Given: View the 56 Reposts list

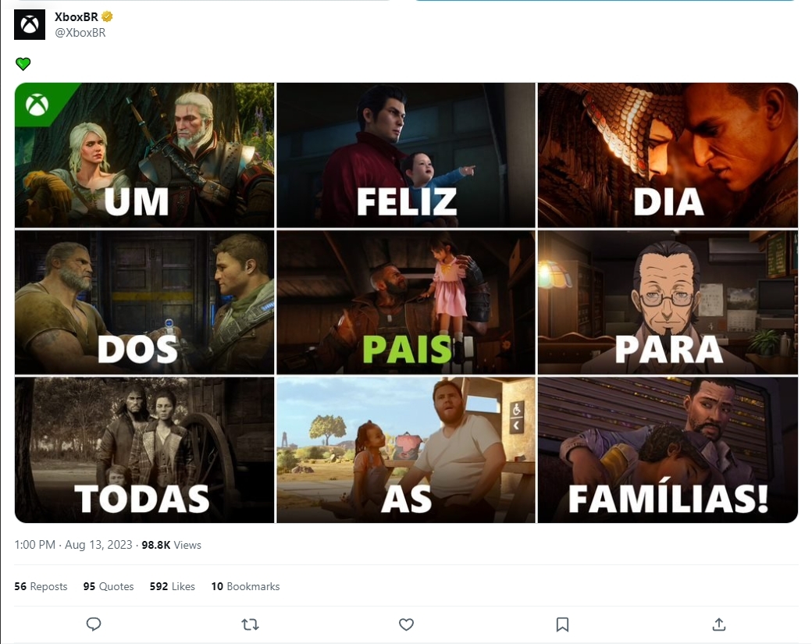Looking at the screenshot, I should [41, 586].
